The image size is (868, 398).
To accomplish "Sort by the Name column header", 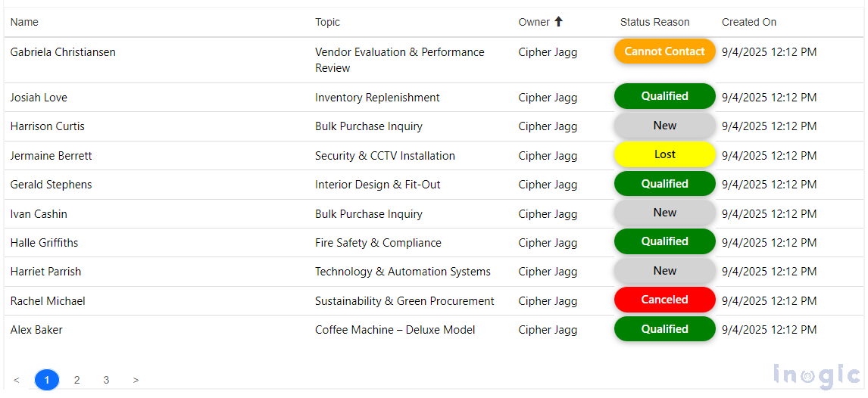I will [24, 22].
